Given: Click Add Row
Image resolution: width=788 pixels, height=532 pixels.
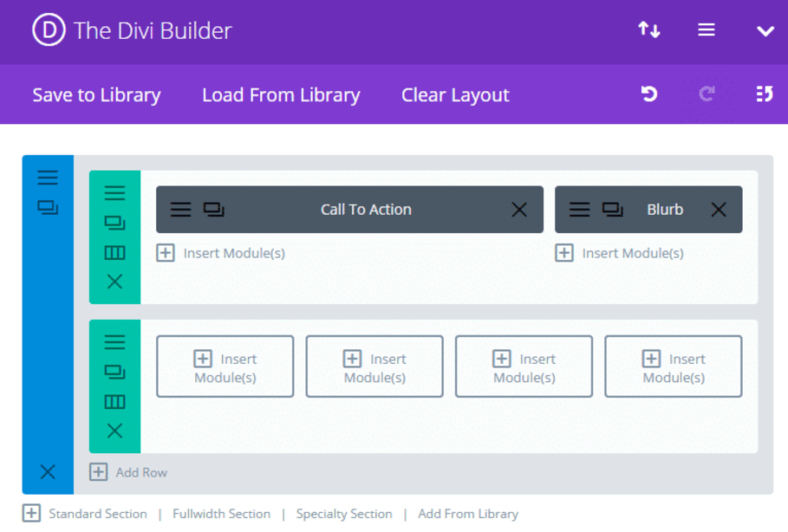Looking at the screenshot, I should pos(128,472).
